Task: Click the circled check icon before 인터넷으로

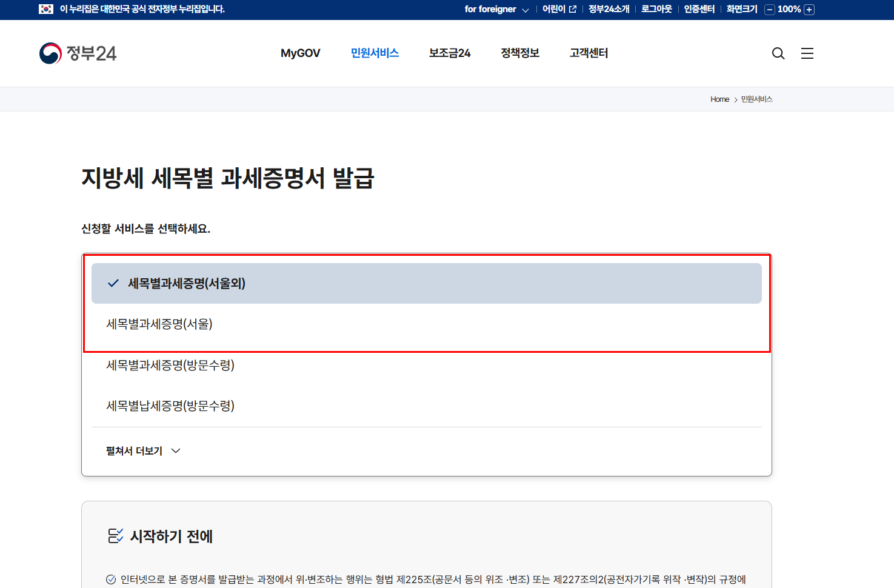Action: tap(112, 579)
